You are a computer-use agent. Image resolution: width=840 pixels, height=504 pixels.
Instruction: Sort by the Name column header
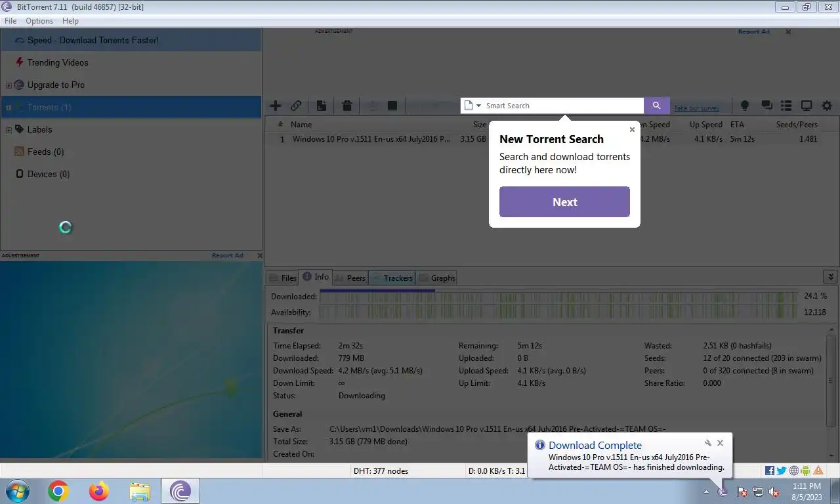(301, 125)
